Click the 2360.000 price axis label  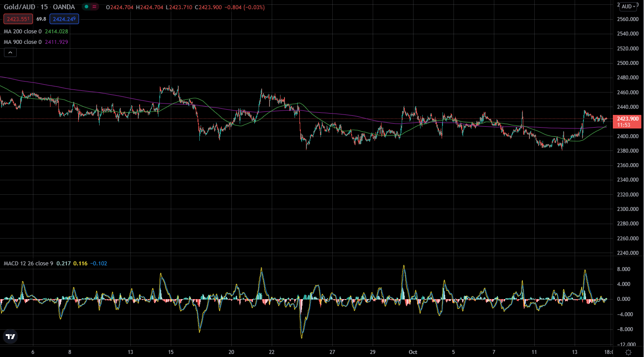(628, 165)
